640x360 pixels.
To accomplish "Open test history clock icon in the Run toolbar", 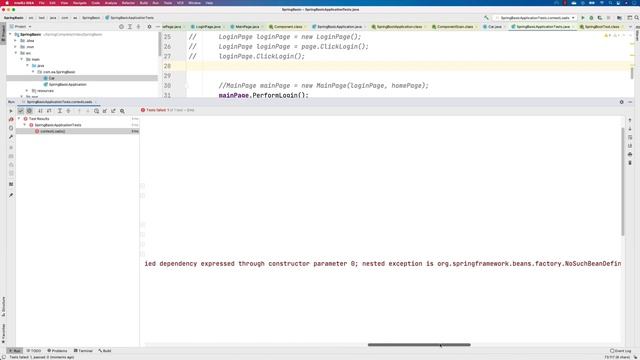I will (x=96, y=111).
